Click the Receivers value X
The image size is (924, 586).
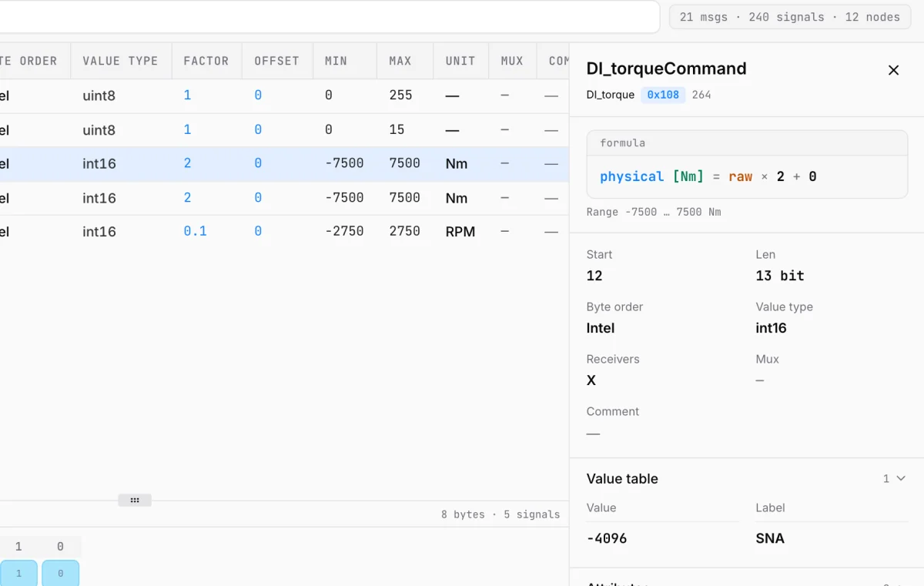coord(591,380)
